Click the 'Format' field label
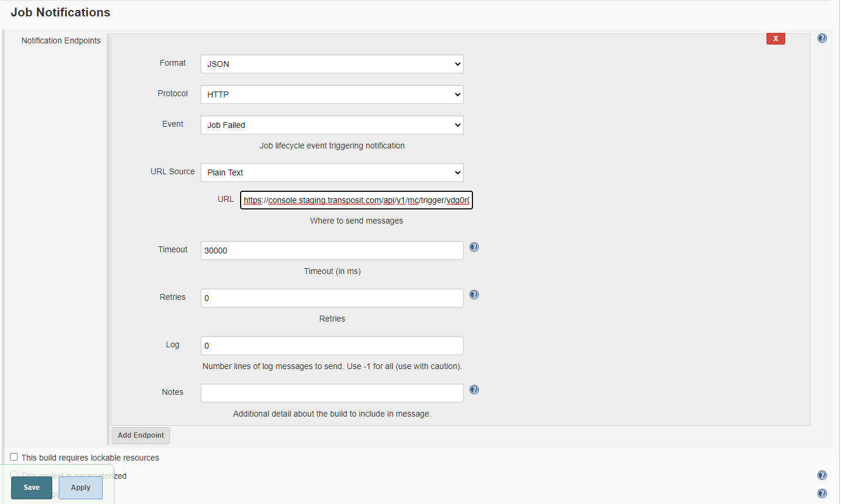This screenshot has width=841, height=504. coord(173,63)
